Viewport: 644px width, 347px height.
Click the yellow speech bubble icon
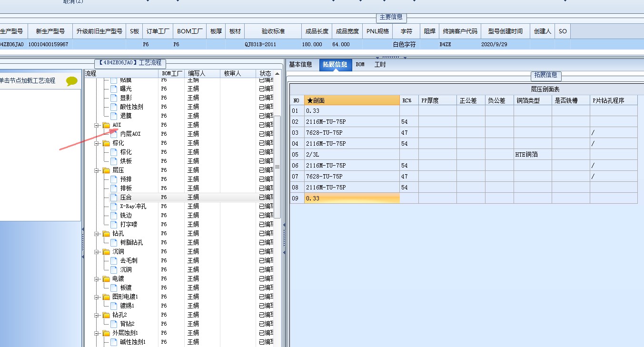click(71, 81)
